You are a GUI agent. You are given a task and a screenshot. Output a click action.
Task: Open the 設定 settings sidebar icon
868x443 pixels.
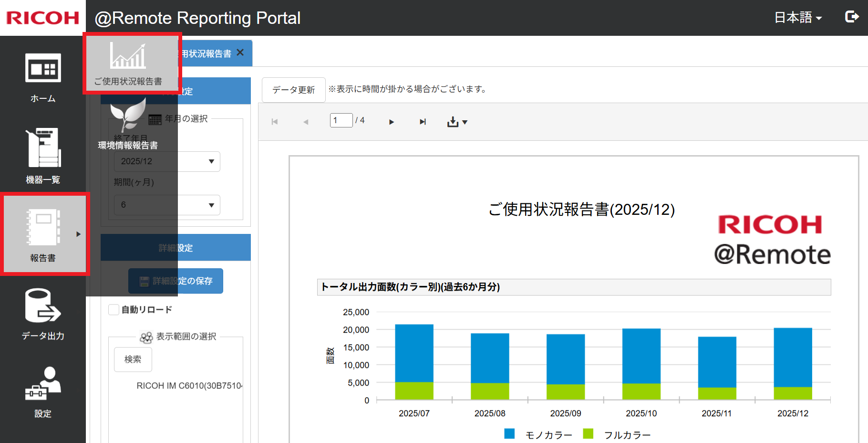point(43,392)
